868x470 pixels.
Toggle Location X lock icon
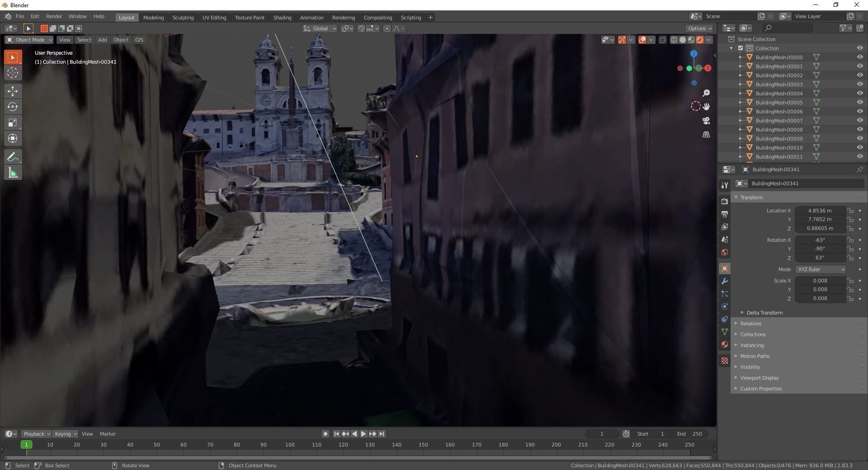point(850,211)
